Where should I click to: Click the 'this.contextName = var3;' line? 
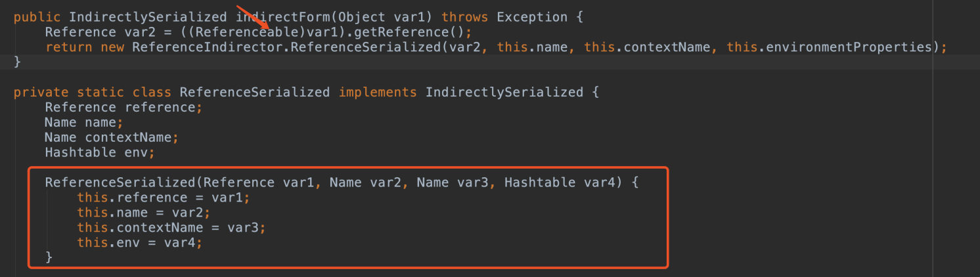tap(171, 228)
